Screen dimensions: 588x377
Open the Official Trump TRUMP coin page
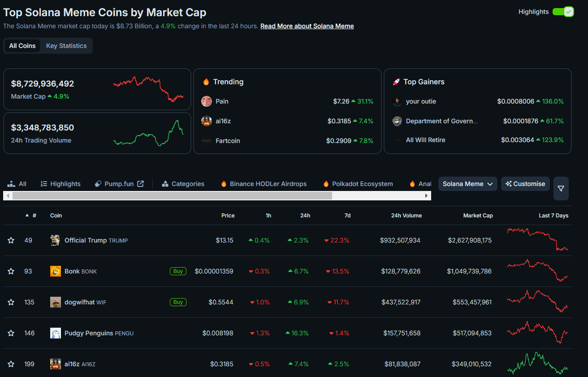(x=96, y=240)
